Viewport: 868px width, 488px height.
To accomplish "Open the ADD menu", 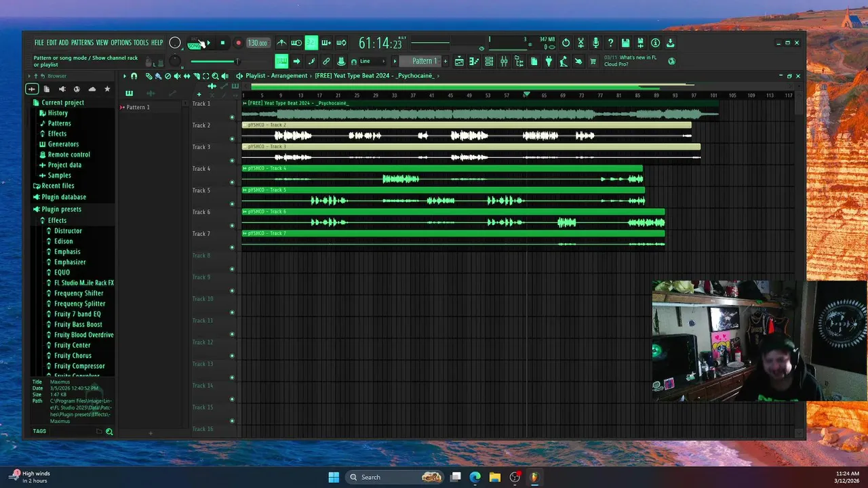I will coord(64,43).
